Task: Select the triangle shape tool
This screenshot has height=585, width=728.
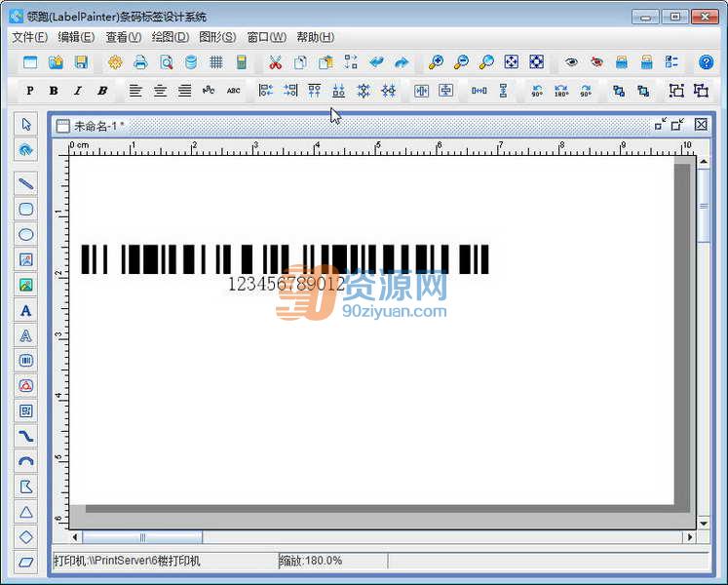Action: (x=26, y=512)
